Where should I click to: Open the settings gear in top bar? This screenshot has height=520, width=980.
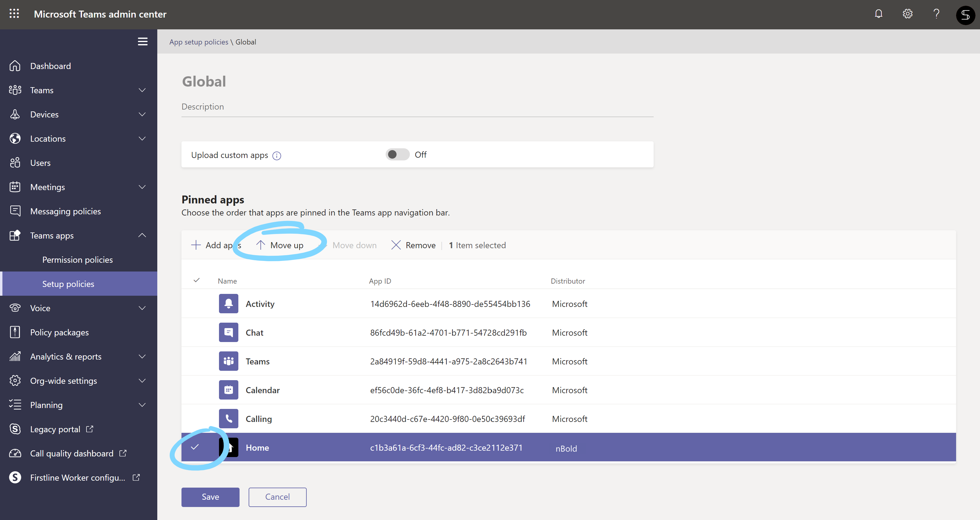907,14
